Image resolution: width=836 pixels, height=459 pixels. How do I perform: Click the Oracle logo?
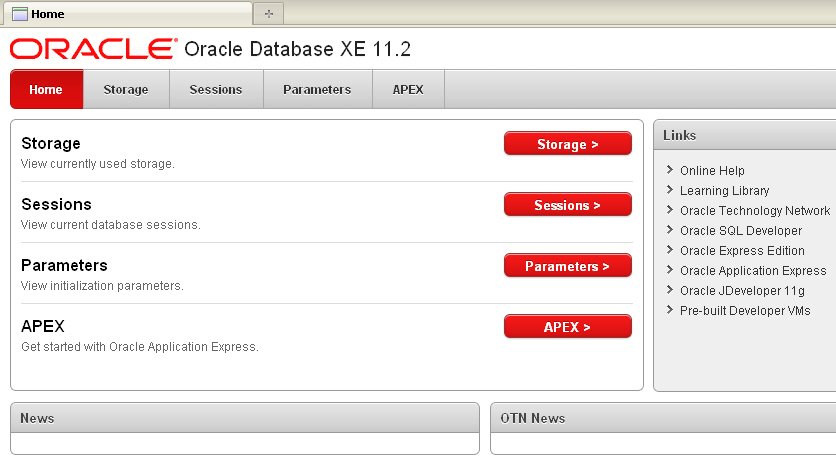(93, 49)
